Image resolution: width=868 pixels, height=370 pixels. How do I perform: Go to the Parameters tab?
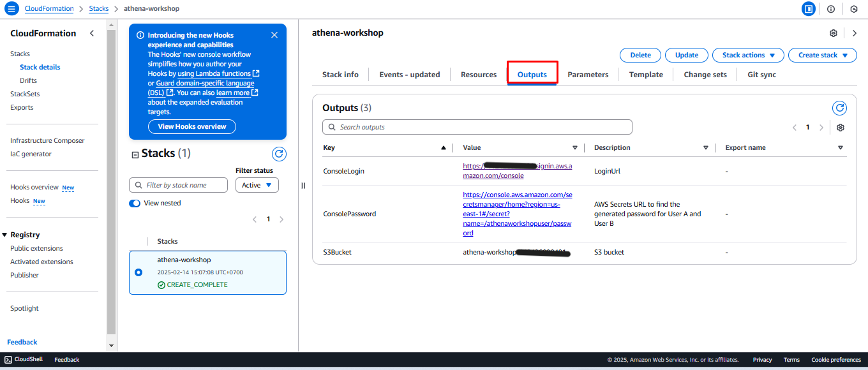(588, 75)
